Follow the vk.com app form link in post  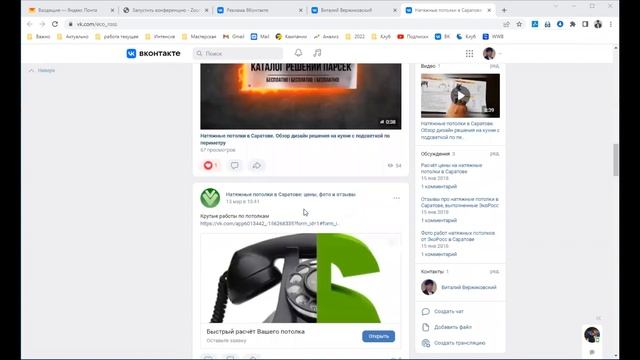pos(269,224)
